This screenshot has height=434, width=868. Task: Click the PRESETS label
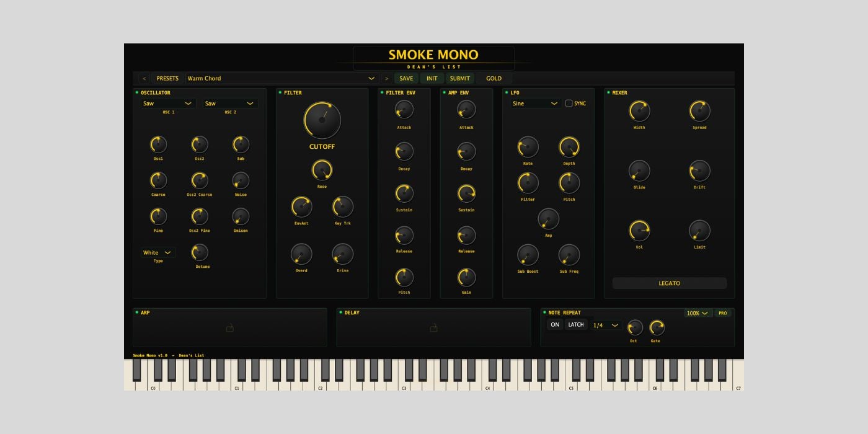click(167, 78)
